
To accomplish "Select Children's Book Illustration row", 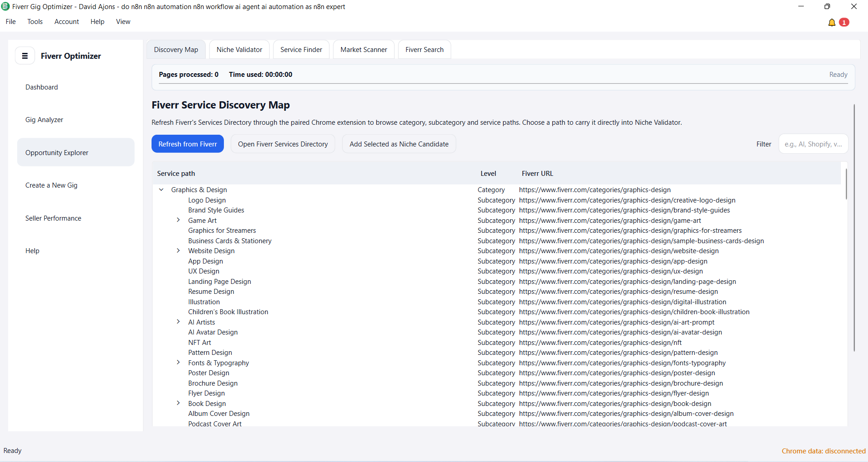I will pos(497,312).
